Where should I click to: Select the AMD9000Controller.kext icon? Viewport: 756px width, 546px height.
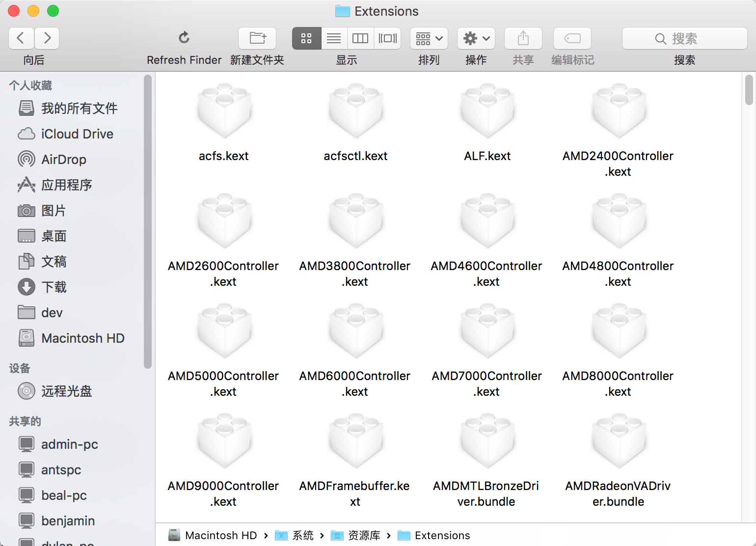[224, 440]
